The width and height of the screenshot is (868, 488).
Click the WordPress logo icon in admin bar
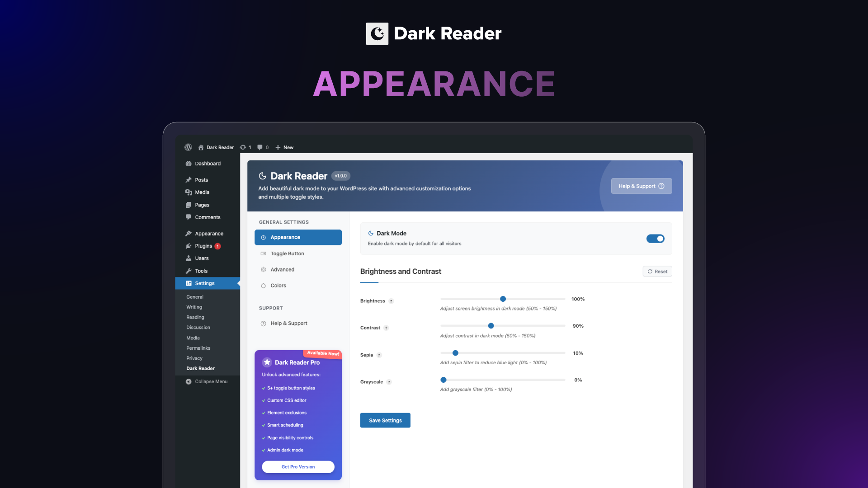point(188,147)
